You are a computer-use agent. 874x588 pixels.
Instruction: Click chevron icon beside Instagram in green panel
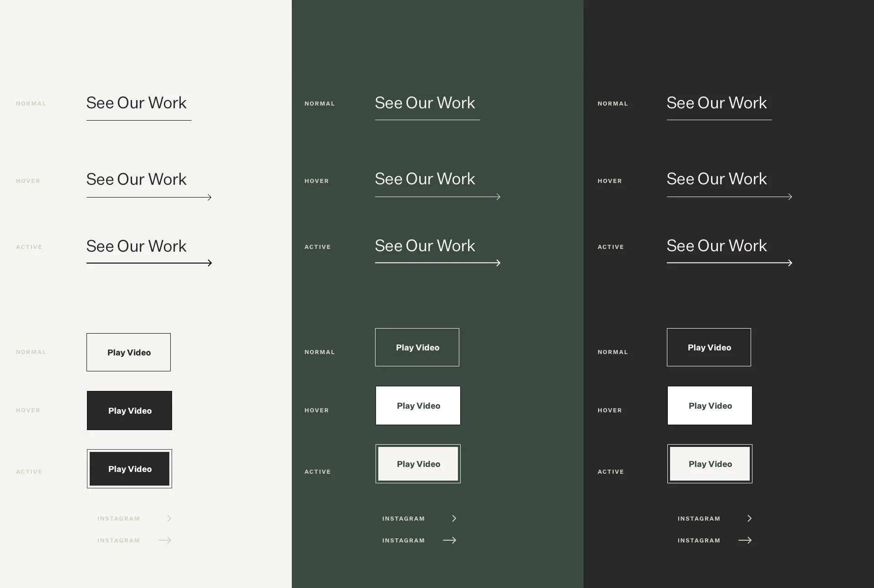pos(454,518)
